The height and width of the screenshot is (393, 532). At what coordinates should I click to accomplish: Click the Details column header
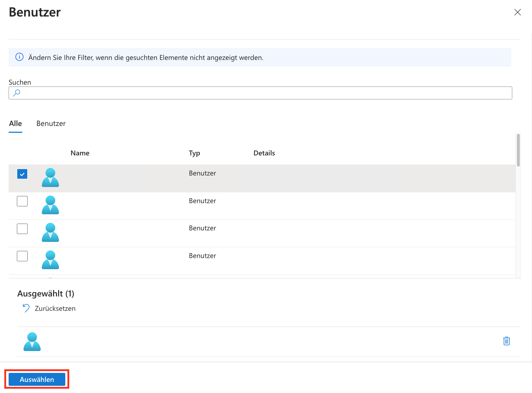tap(264, 153)
